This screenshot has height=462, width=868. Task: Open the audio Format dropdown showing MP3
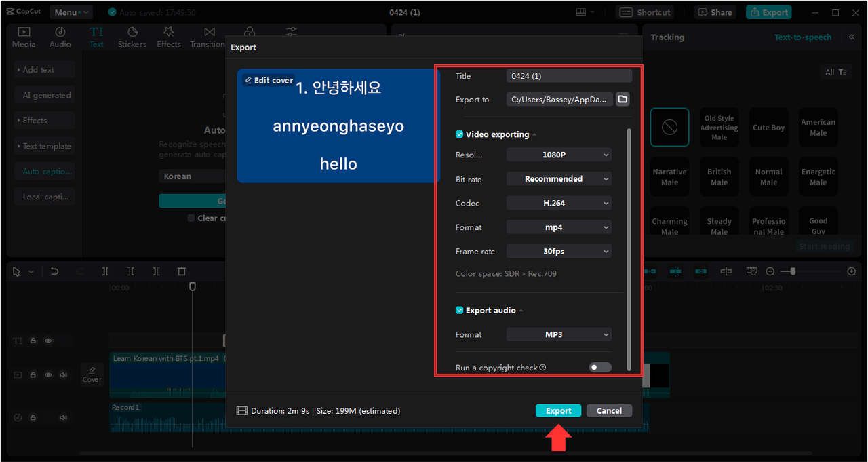(559, 334)
